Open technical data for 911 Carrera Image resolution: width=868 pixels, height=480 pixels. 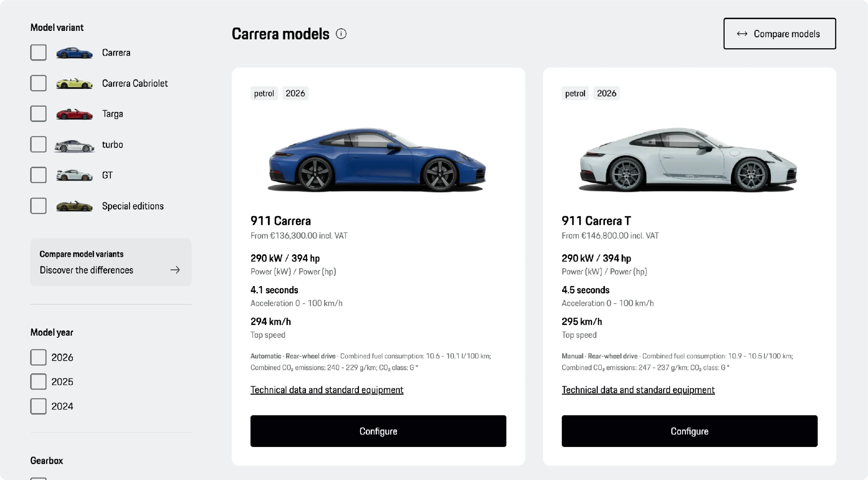327,390
